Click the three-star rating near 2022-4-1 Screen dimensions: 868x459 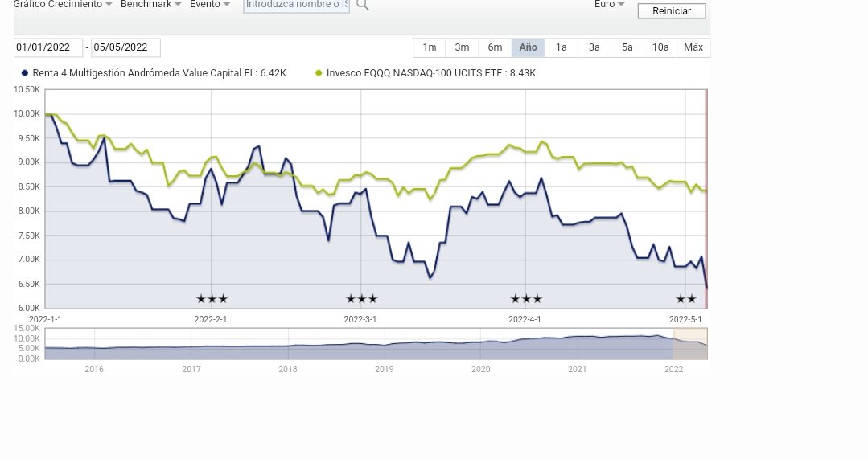(526, 299)
